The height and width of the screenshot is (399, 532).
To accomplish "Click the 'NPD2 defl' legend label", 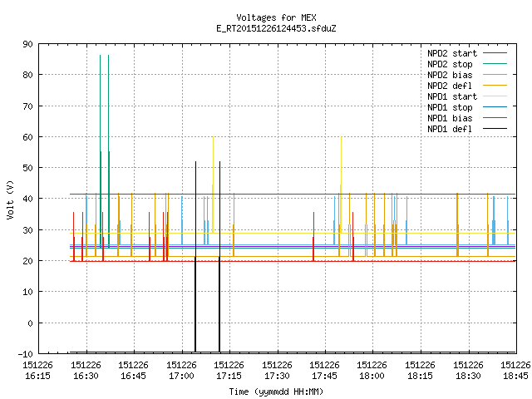I will pyautogui.click(x=450, y=86).
